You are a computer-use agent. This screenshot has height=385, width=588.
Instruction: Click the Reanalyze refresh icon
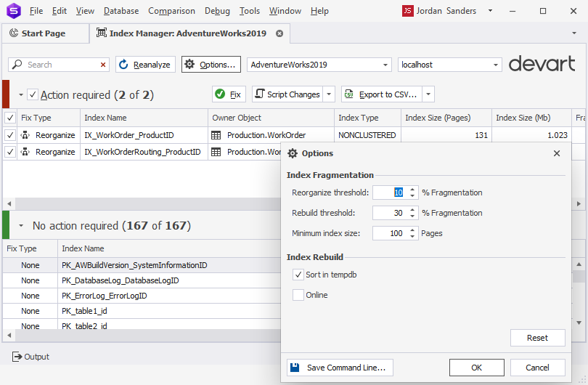[x=123, y=65]
